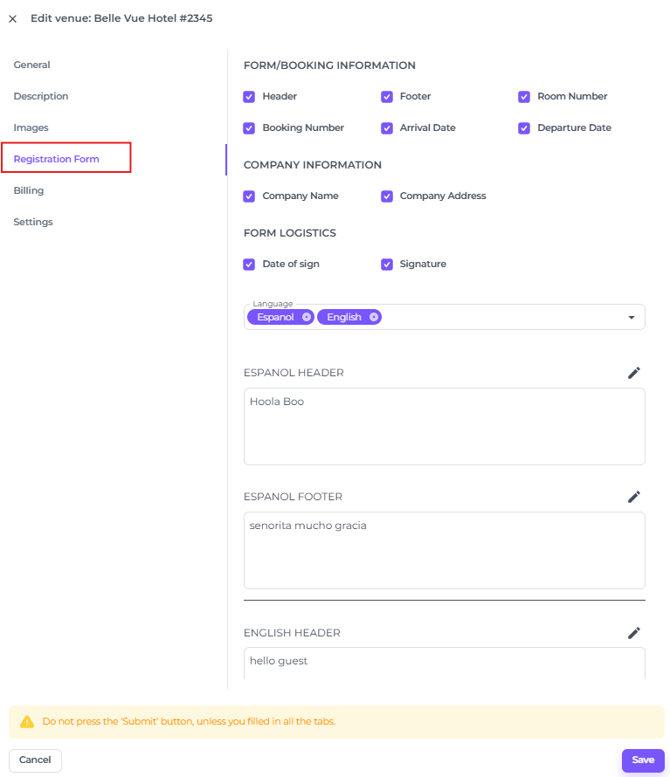Screen dimensions: 670x777
Task: Open the Settings tab in sidebar
Action: pyautogui.click(x=33, y=222)
